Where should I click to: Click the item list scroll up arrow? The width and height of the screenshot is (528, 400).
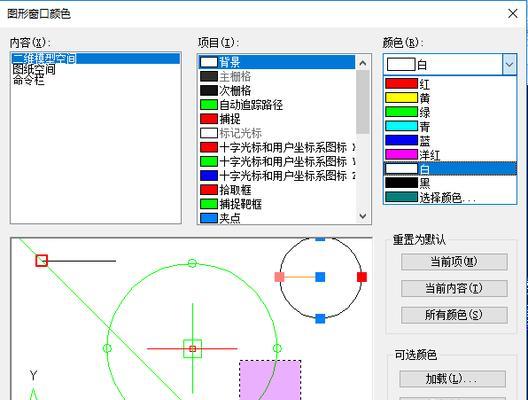(x=363, y=63)
